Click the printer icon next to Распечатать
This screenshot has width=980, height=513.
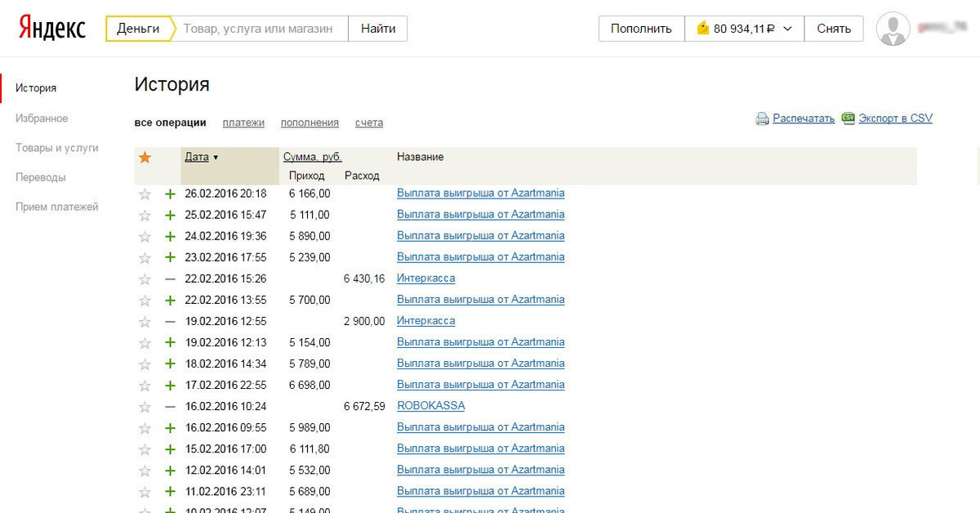pos(762,118)
